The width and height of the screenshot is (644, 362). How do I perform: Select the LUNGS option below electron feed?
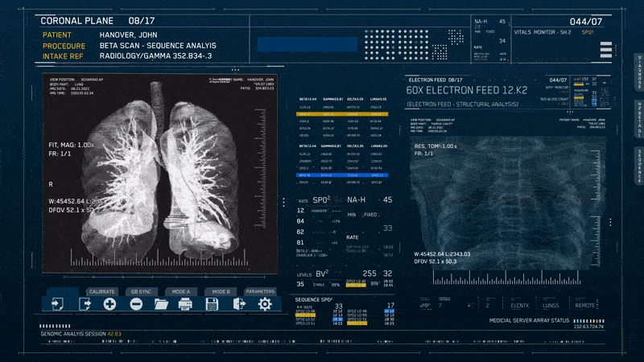(551, 306)
